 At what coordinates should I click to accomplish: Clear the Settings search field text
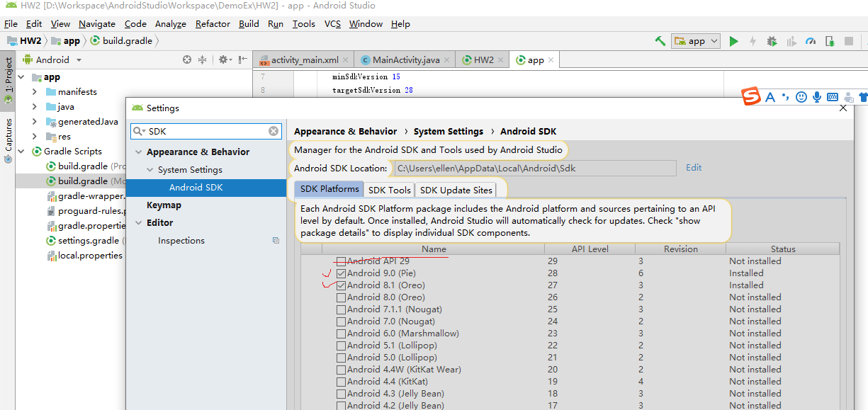[x=274, y=131]
